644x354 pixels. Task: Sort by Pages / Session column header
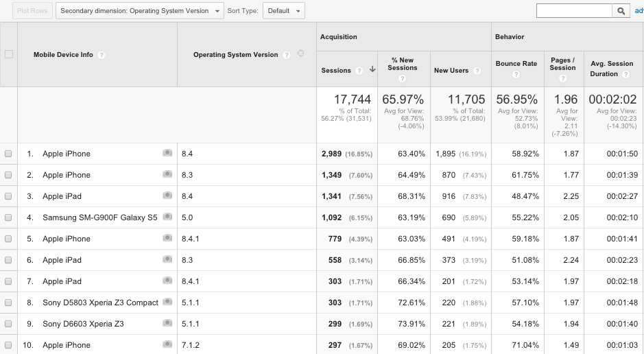point(562,64)
